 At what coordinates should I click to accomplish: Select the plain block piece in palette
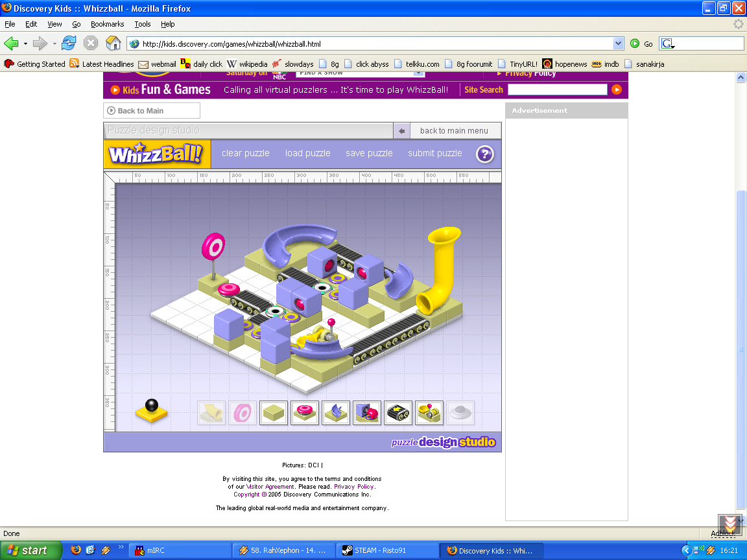(274, 413)
